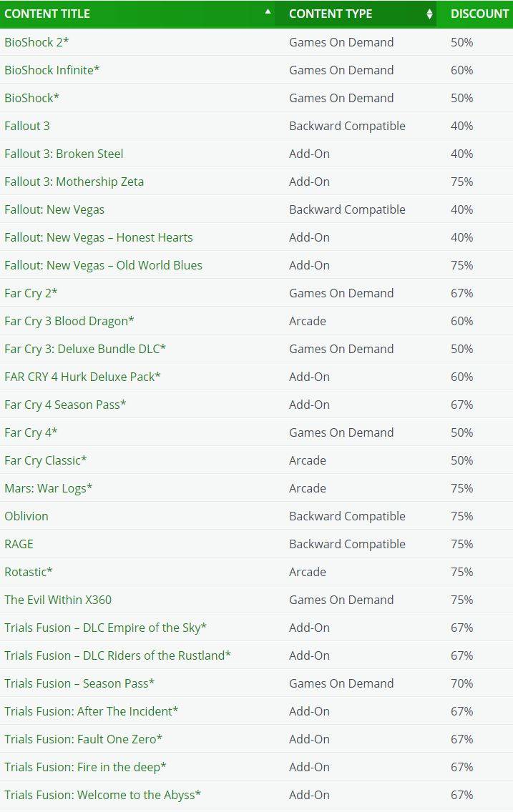Open the Far Cry 4 Season Pass link
Image resolution: width=513 pixels, height=812 pixels.
(x=65, y=405)
